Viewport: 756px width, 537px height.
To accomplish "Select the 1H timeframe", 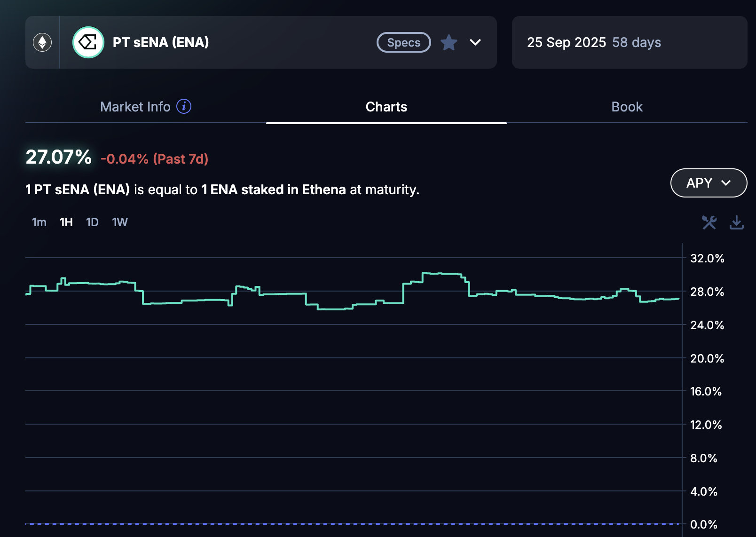I will pyautogui.click(x=66, y=222).
